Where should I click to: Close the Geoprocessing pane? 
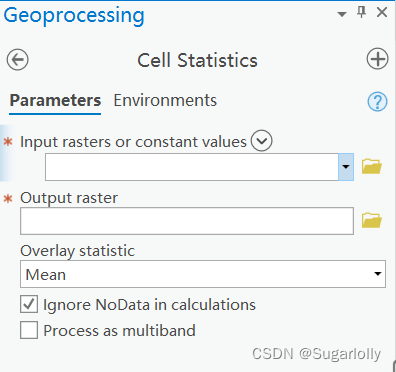point(382,13)
